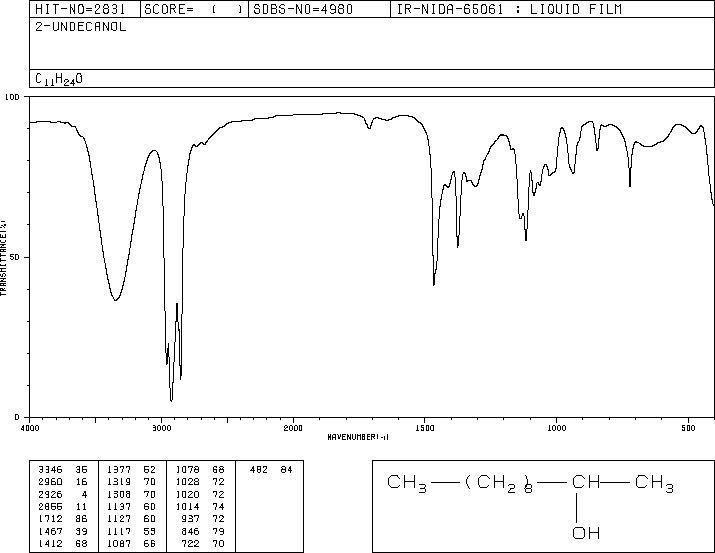
Task: Select the WAVENUMBER axis title
Action: click(358, 437)
